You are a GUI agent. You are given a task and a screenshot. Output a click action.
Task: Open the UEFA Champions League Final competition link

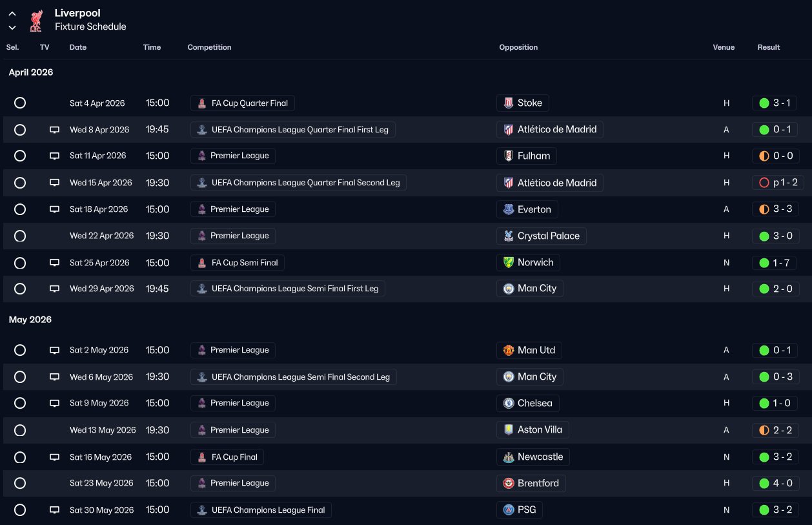pos(268,510)
